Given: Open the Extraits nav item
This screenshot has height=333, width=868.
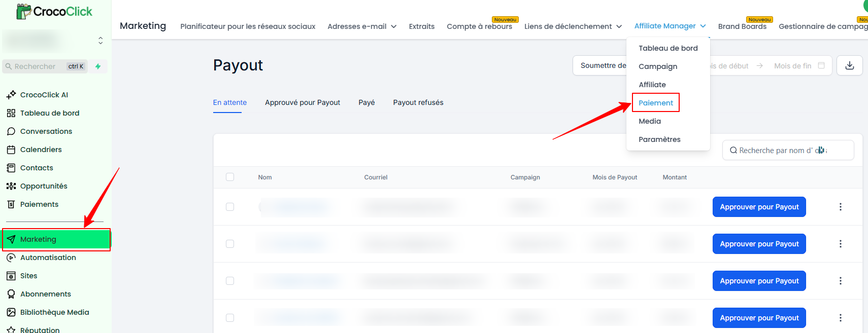Looking at the screenshot, I should [x=422, y=26].
